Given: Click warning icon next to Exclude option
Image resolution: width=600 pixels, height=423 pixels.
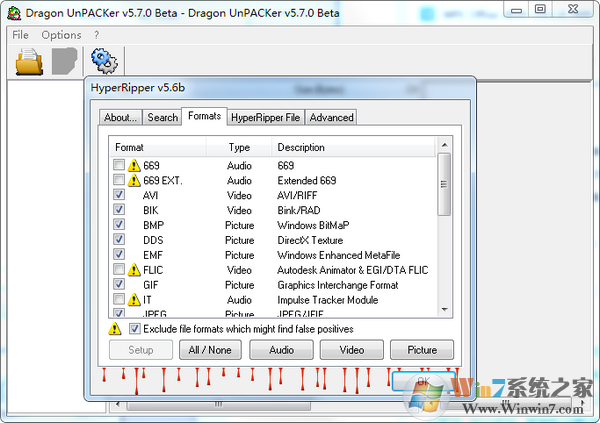Looking at the screenshot, I should [x=115, y=329].
